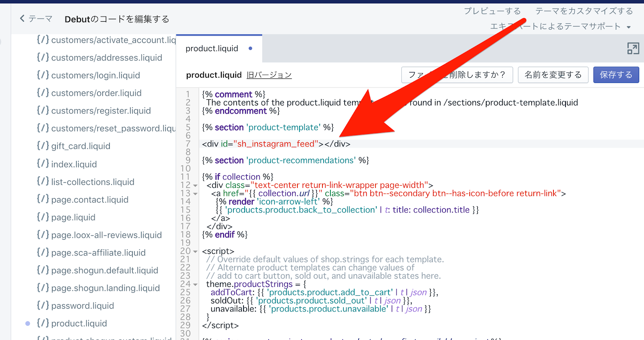This screenshot has height=340, width=644.
Task: Open customers/addresses.liquid file name
Action: (x=107, y=58)
